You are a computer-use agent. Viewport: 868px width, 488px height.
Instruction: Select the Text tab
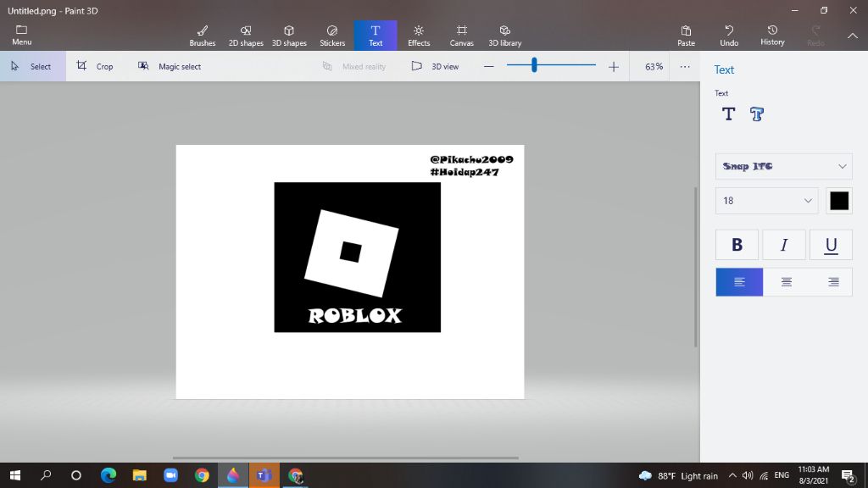(376, 36)
